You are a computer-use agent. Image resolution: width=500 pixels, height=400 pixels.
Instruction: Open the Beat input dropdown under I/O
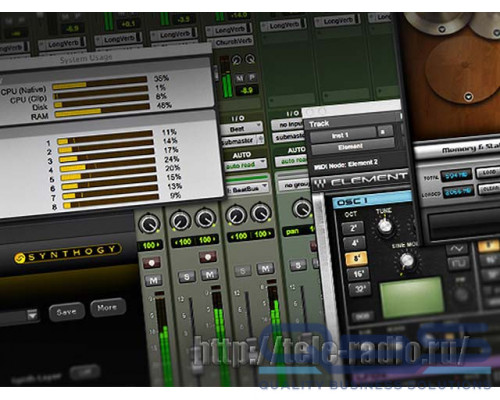pyautogui.click(x=242, y=128)
